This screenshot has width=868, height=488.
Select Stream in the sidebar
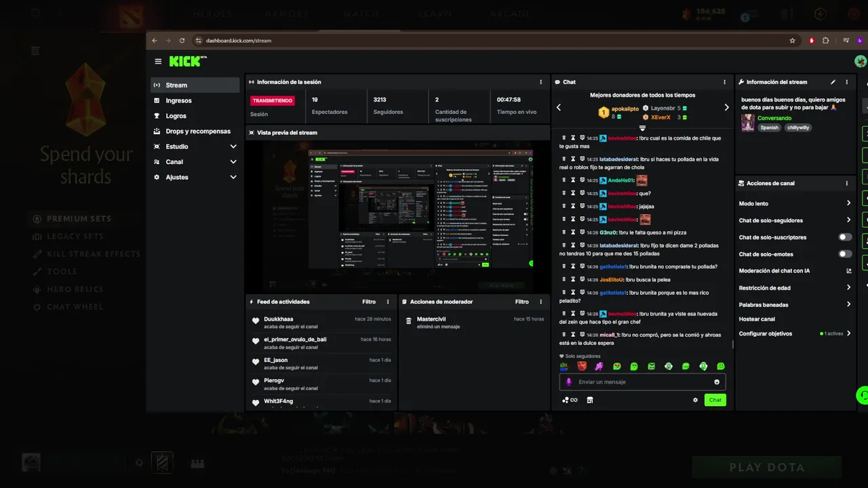[x=195, y=85]
